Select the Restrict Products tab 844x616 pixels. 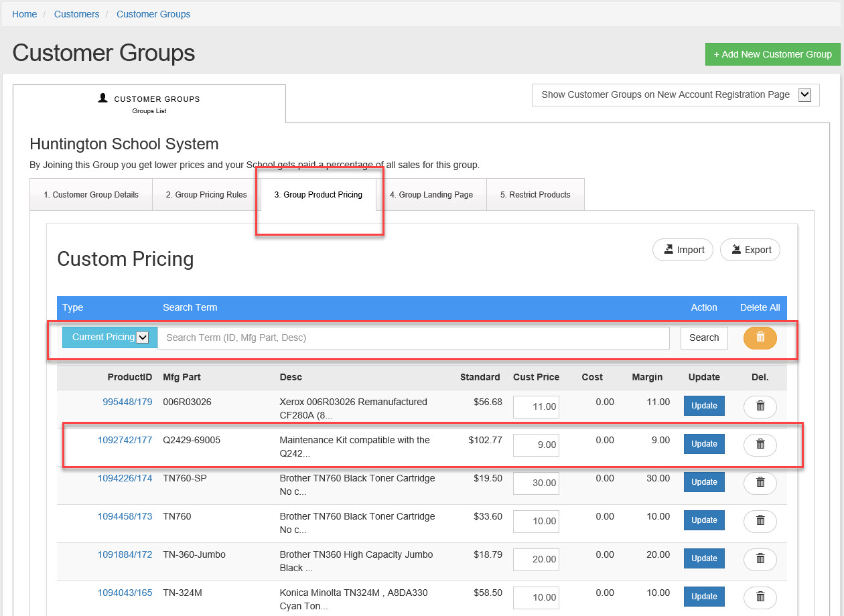[x=535, y=195]
